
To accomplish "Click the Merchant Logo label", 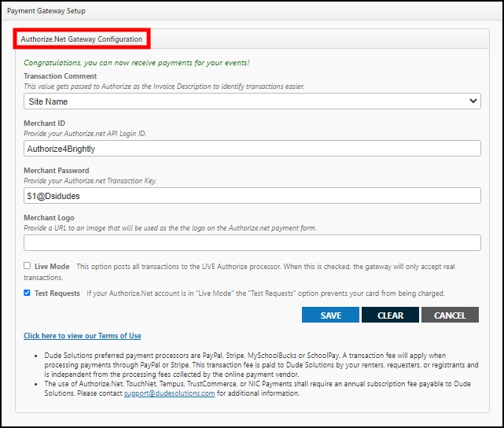I will click(x=49, y=218).
